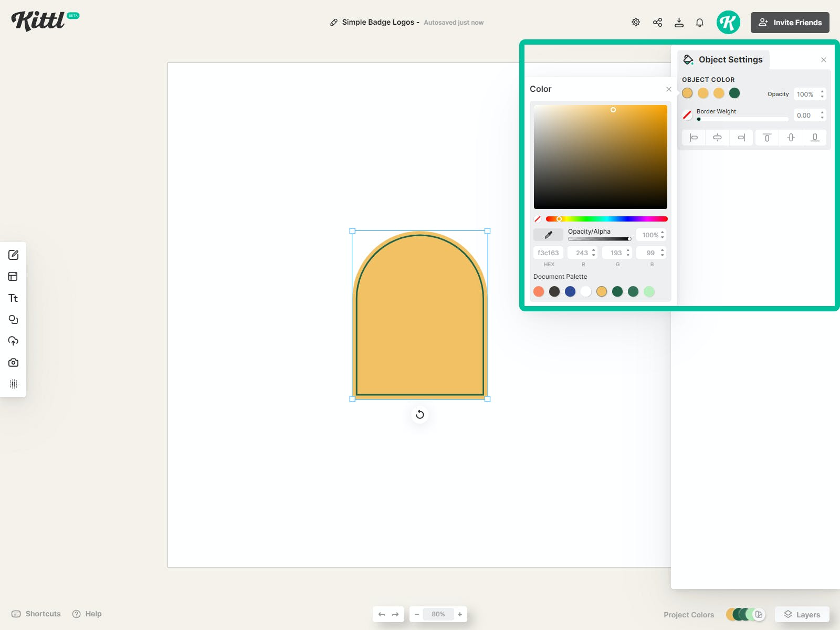Close the Object Settings panel
The width and height of the screenshot is (840, 630).
point(824,60)
